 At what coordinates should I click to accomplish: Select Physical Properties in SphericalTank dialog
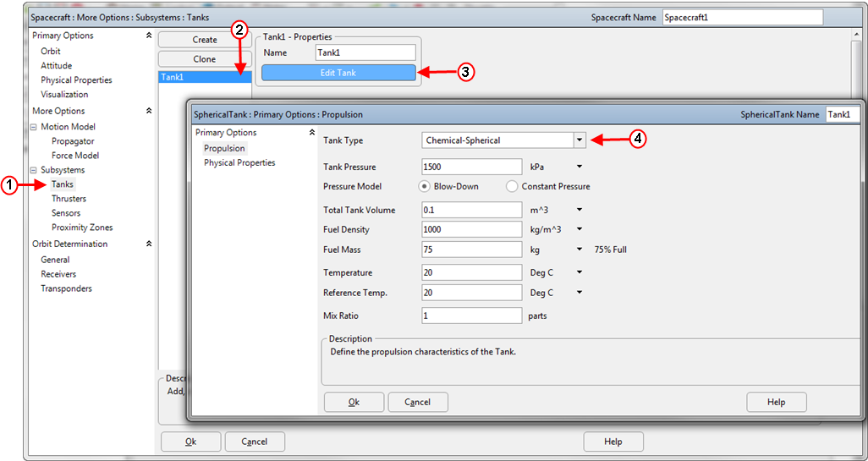tap(239, 162)
